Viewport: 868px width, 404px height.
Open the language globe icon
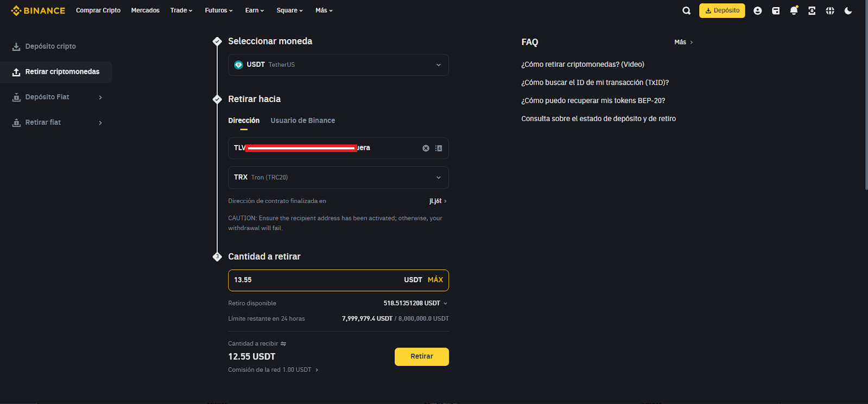pos(830,10)
